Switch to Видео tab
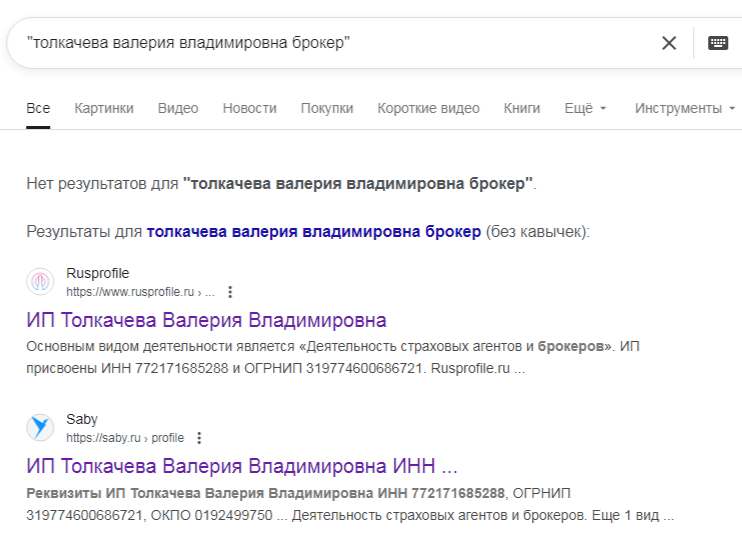Image resolution: width=742 pixels, height=542 pixels. pyautogui.click(x=178, y=108)
